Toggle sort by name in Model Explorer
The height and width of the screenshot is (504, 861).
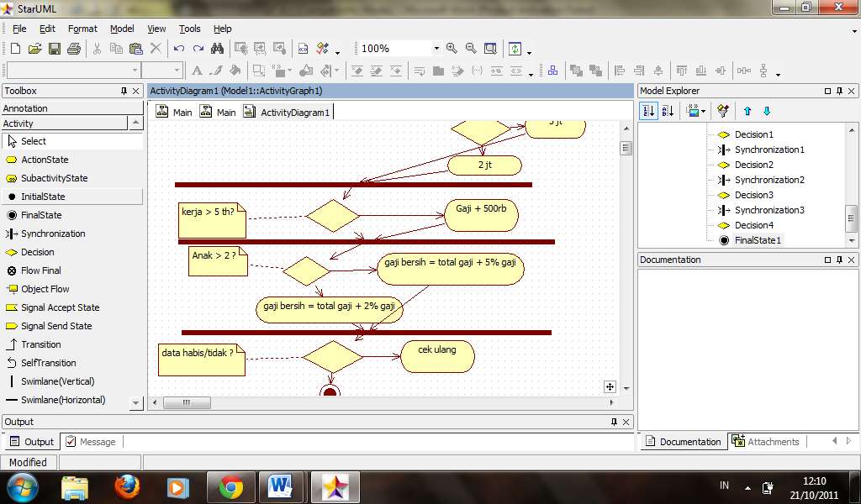click(668, 112)
